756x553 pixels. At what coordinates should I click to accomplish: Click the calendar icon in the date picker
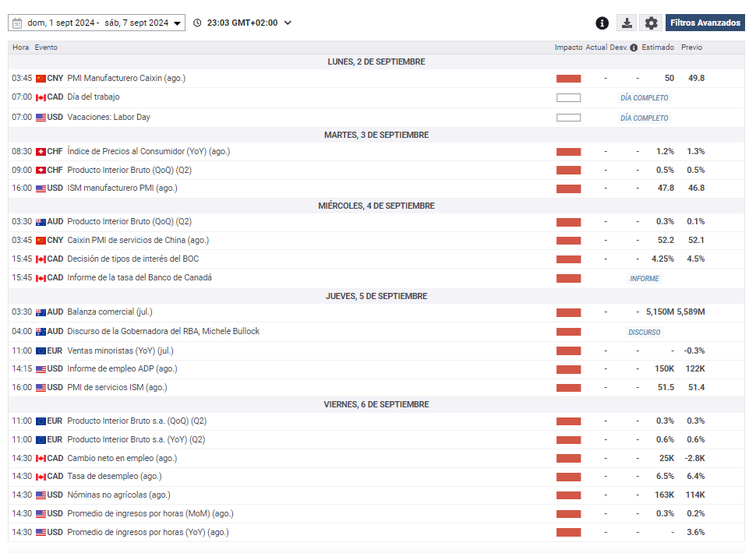point(17,23)
